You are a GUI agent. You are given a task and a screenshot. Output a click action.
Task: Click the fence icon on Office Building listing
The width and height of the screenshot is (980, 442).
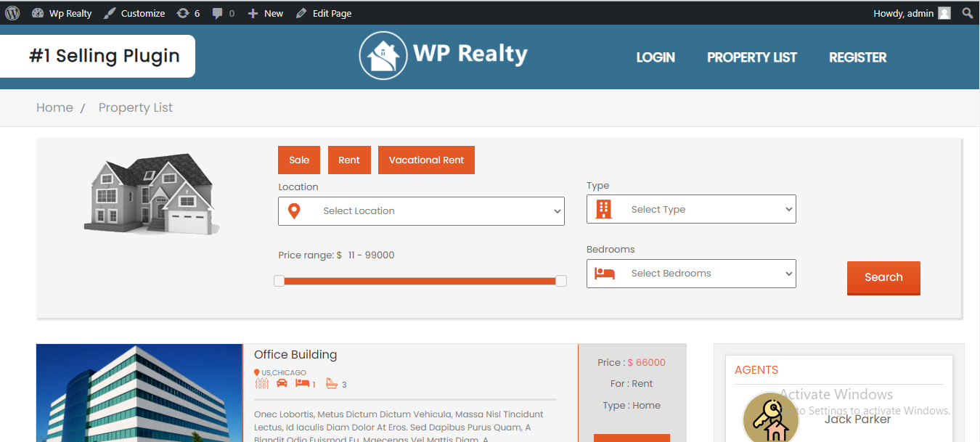point(261,383)
